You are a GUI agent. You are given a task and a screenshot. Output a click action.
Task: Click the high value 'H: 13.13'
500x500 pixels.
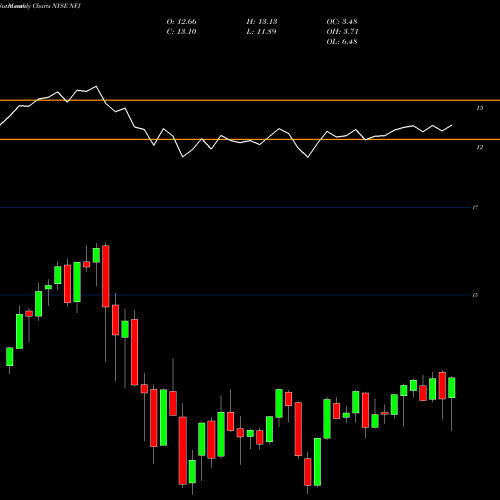pos(262,22)
